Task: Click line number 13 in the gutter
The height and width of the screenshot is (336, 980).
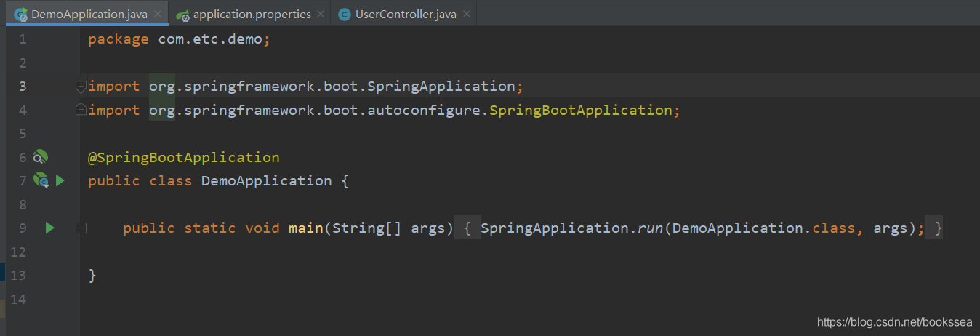Action: pyautogui.click(x=18, y=275)
